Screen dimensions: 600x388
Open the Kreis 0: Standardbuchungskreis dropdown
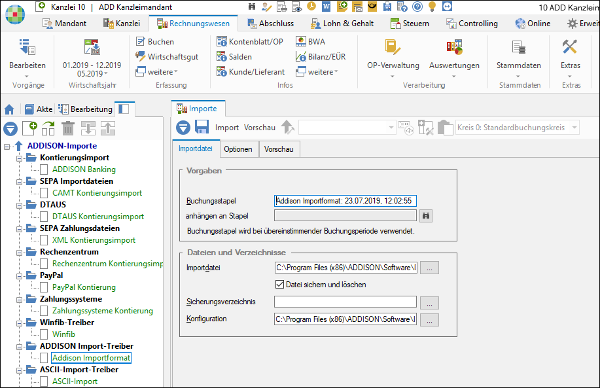[x=517, y=127]
